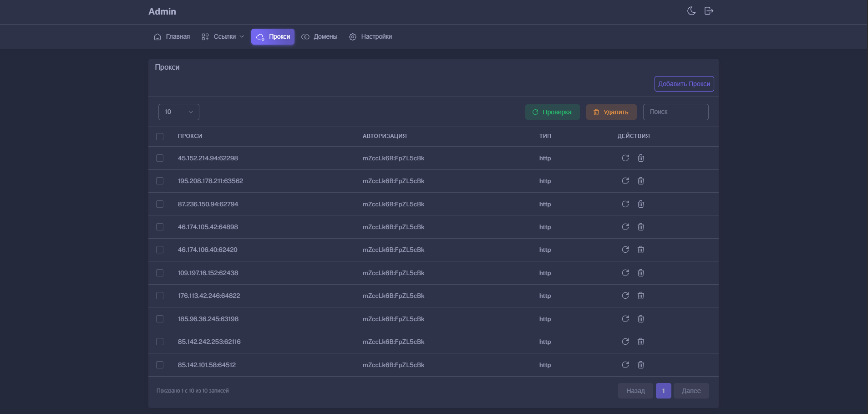Image resolution: width=868 pixels, height=414 pixels.
Task: Check the row 87.236.150.94:62794
Action: (x=160, y=204)
